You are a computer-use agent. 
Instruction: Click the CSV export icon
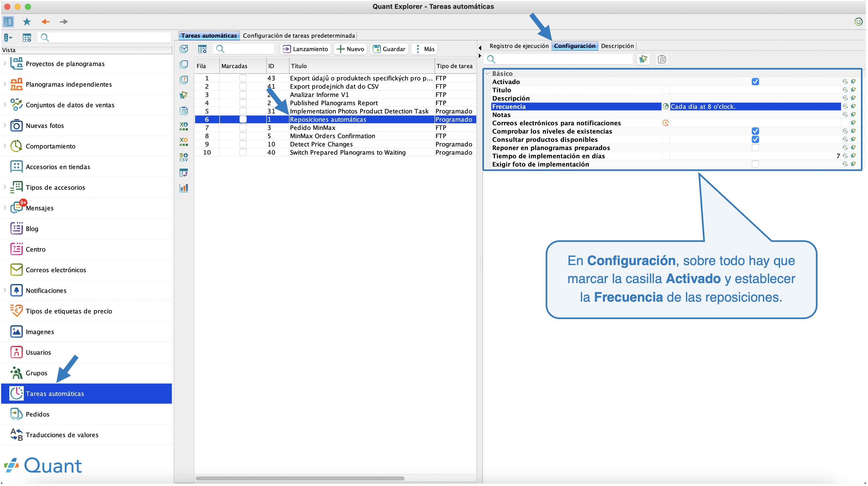coord(184,158)
